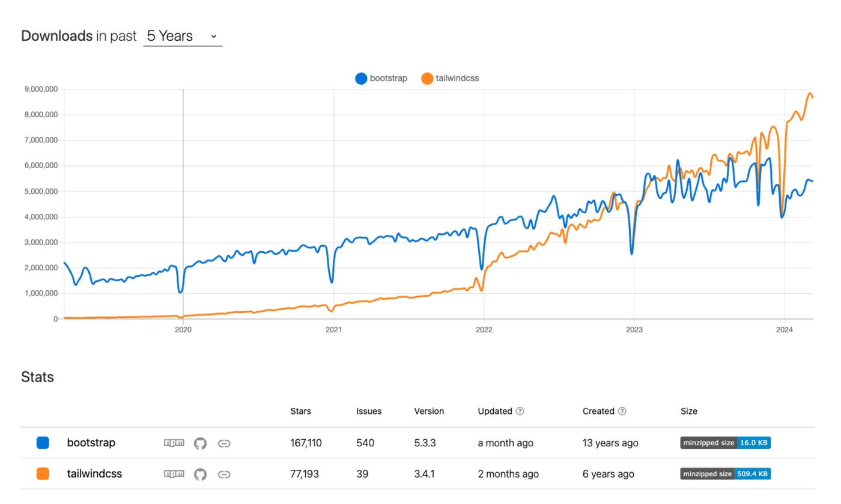Click the minzipped size 509.4 KB badge

point(726,473)
